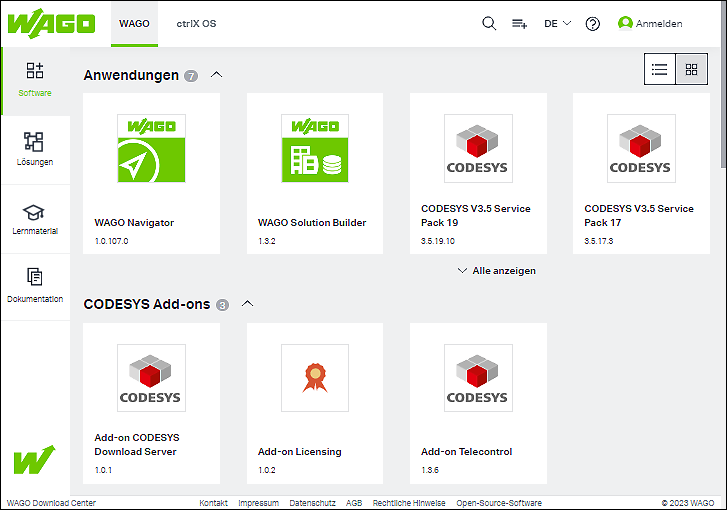Open the help question mark icon
The image size is (727, 510).
[x=593, y=24]
